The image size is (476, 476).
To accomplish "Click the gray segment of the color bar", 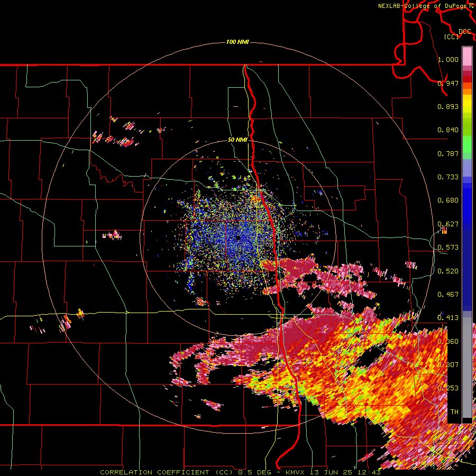I will [x=467, y=368].
